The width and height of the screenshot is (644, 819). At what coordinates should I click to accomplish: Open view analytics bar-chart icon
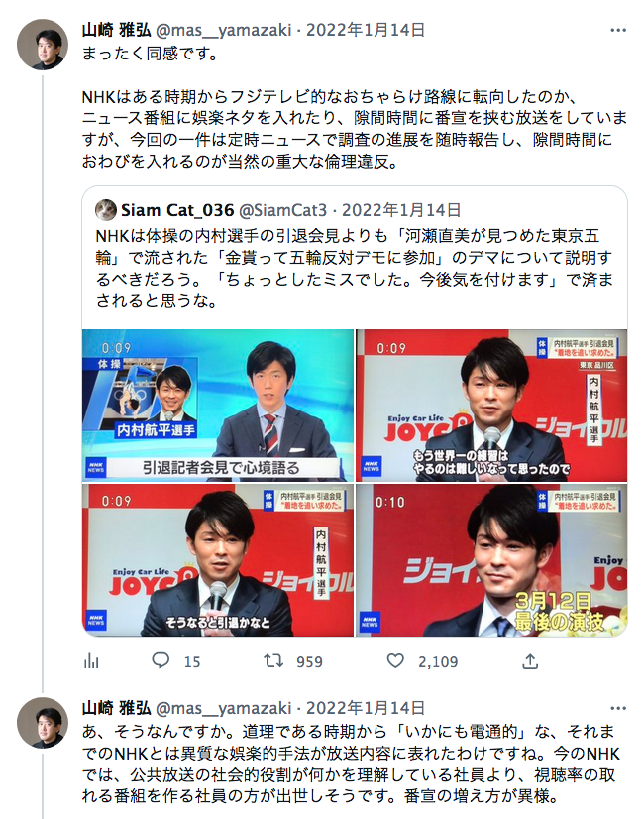(91, 661)
